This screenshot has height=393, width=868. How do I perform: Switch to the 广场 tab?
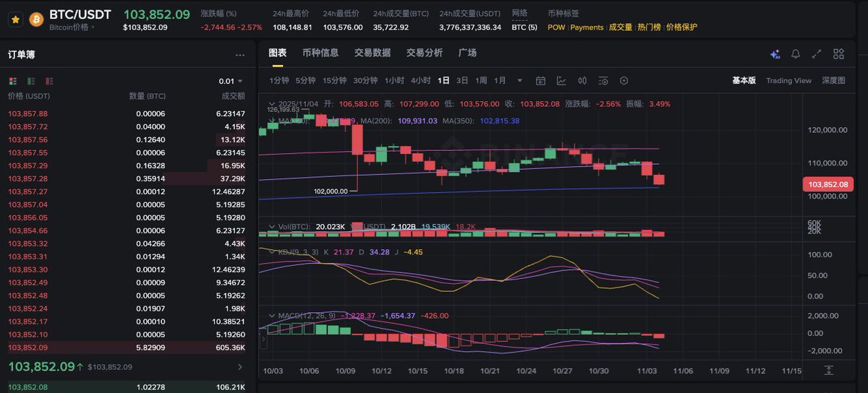(467, 53)
